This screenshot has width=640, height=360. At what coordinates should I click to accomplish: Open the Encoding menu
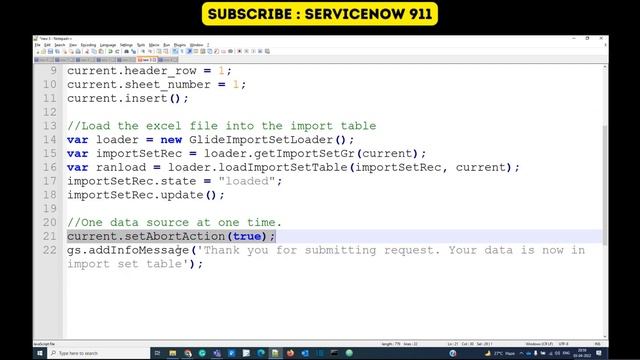click(x=88, y=45)
